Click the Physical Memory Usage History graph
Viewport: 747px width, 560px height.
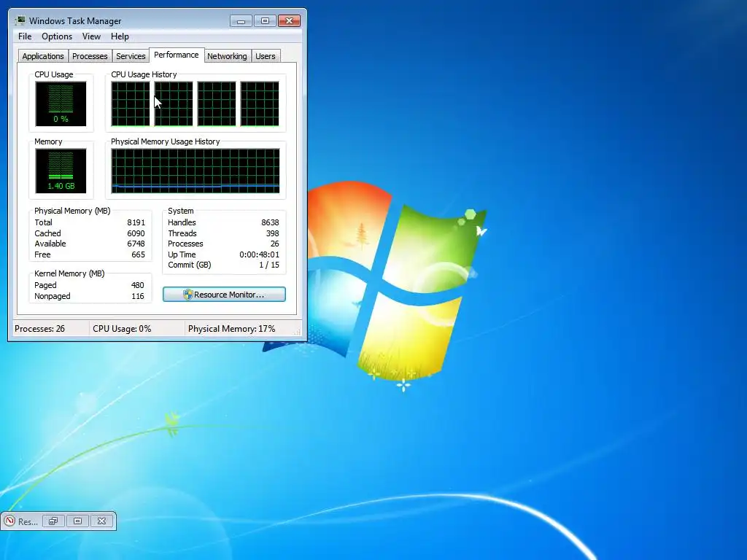click(x=196, y=171)
